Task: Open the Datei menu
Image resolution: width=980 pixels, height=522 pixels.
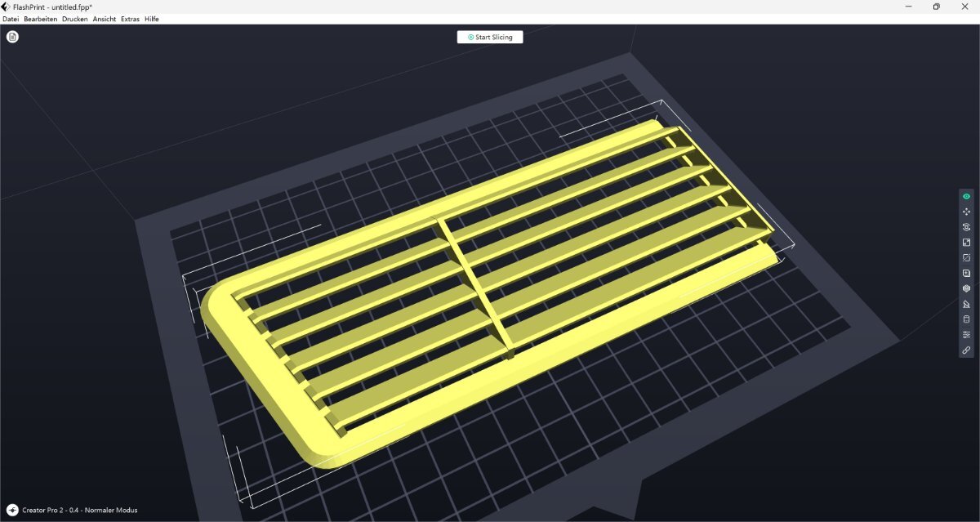Action: pyautogui.click(x=11, y=19)
